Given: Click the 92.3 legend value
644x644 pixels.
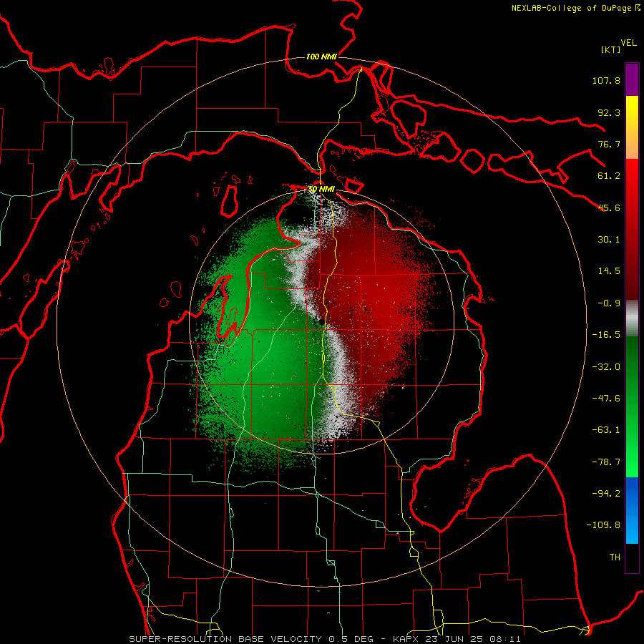Looking at the screenshot, I should tap(609, 112).
